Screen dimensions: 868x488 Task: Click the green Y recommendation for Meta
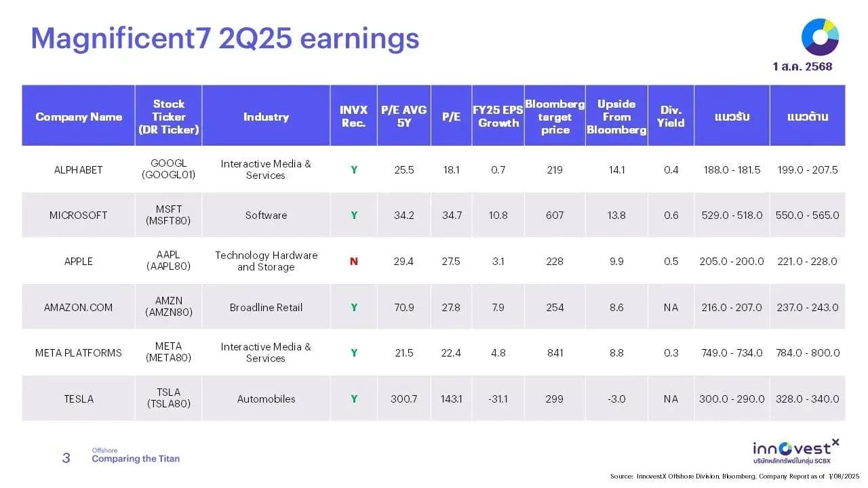(354, 352)
